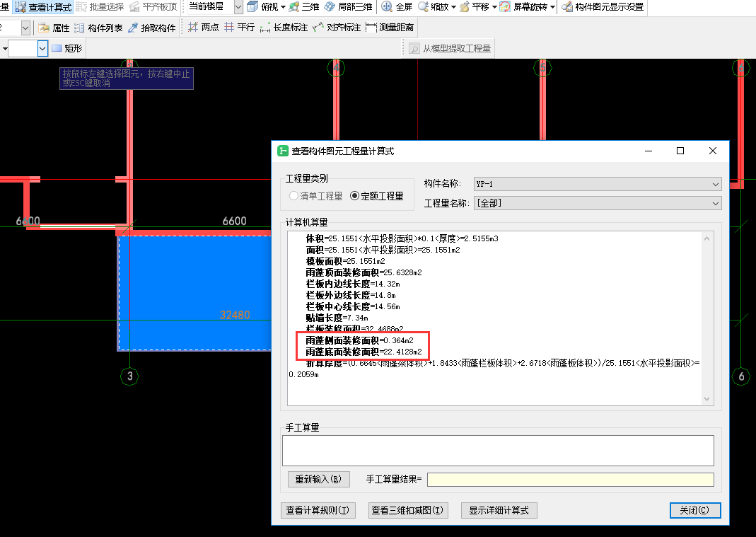
Task: Click the 手工算量 text area
Action: pyautogui.click(x=498, y=451)
